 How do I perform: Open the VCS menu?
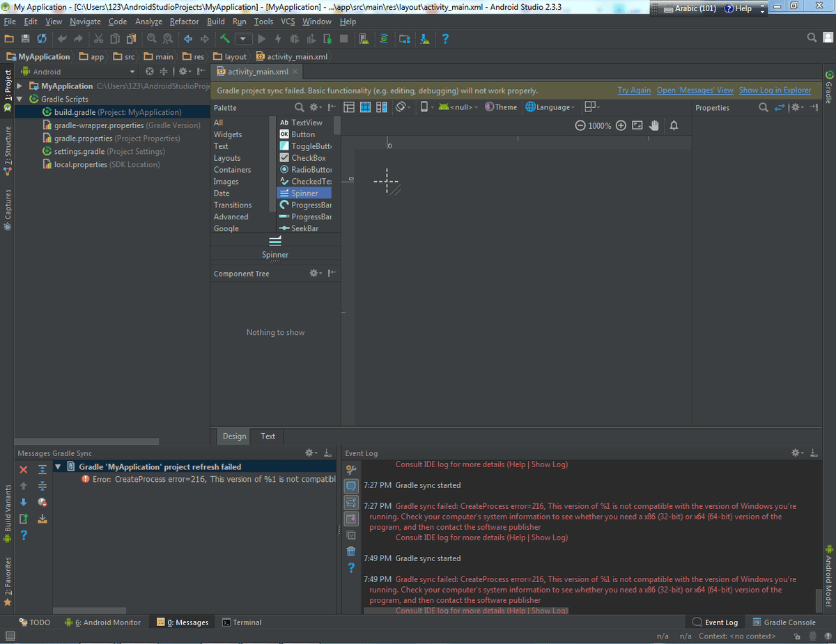tap(288, 22)
